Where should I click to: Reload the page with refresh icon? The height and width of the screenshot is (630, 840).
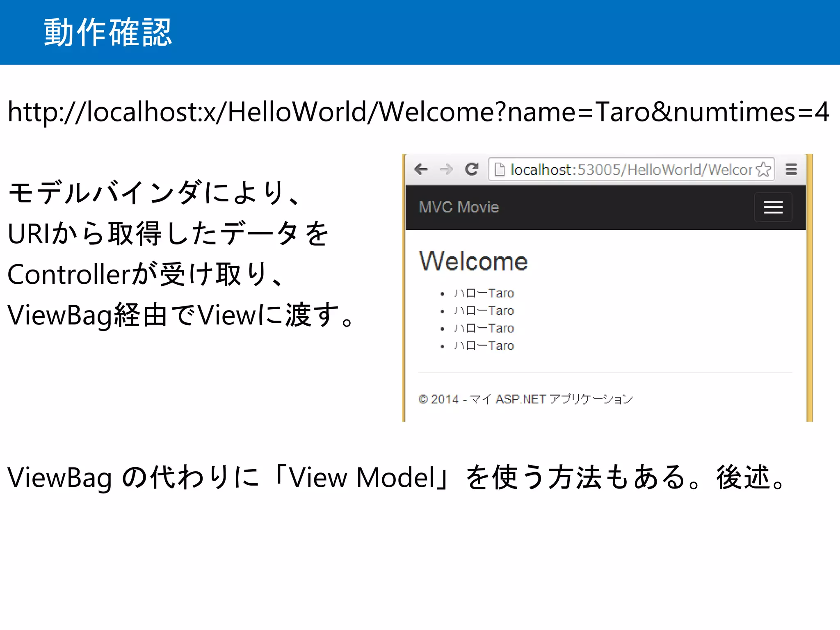[472, 169]
